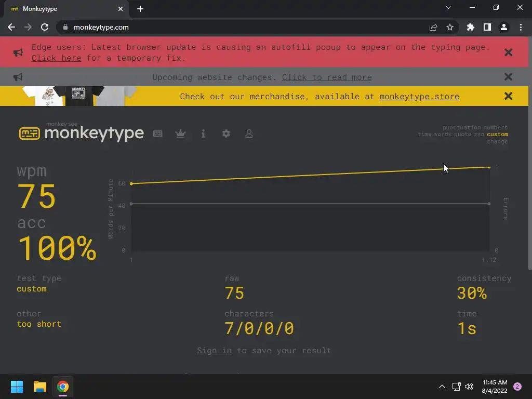Click the 100% accuracy value

tap(57, 248)
